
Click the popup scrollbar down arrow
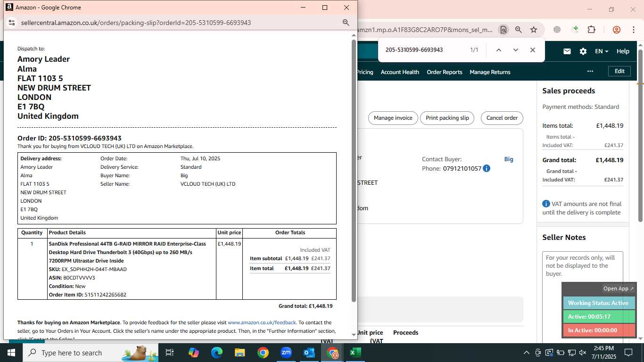[x=354, y=335]
